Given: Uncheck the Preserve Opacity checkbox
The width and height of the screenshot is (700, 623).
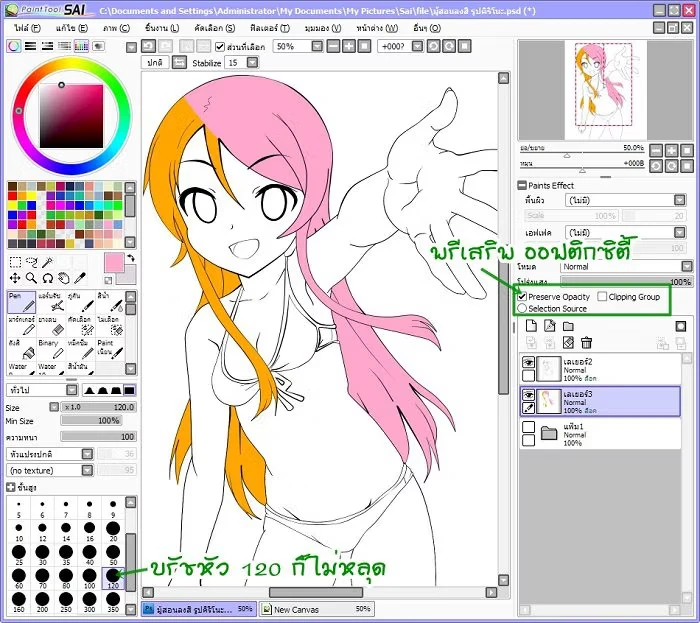Looking at the screenshot, I should click(x=522, y=297).
